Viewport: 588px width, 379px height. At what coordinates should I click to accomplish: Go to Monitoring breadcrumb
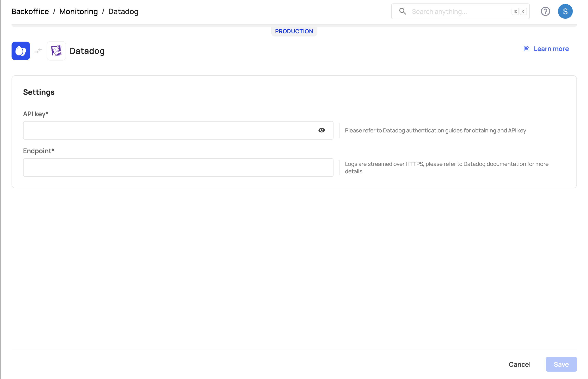pos(79,12)
